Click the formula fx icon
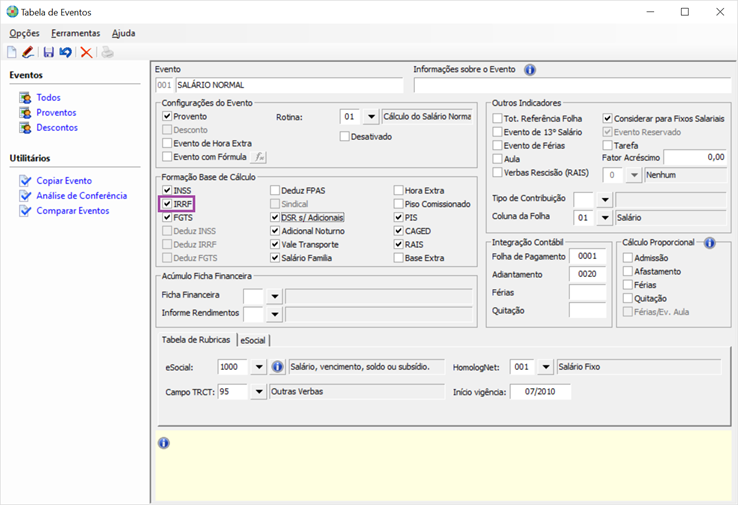This screenshot has height=505, width=738. click(x=259, y=157)
